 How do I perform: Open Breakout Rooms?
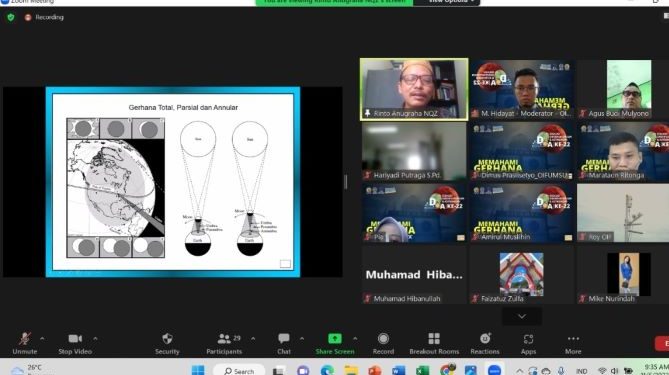(434, 343)
